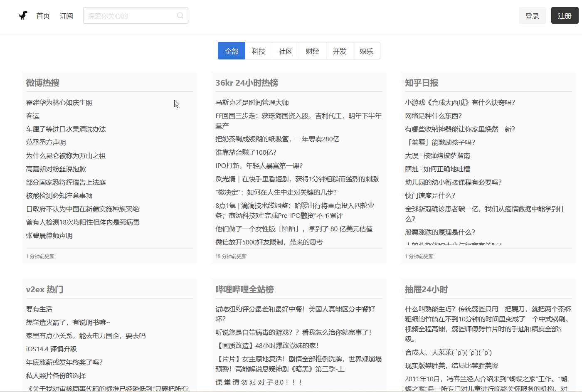
Task: Open 试吃纽约评分最差和最好中餐 video
Action: click(295, 314)
